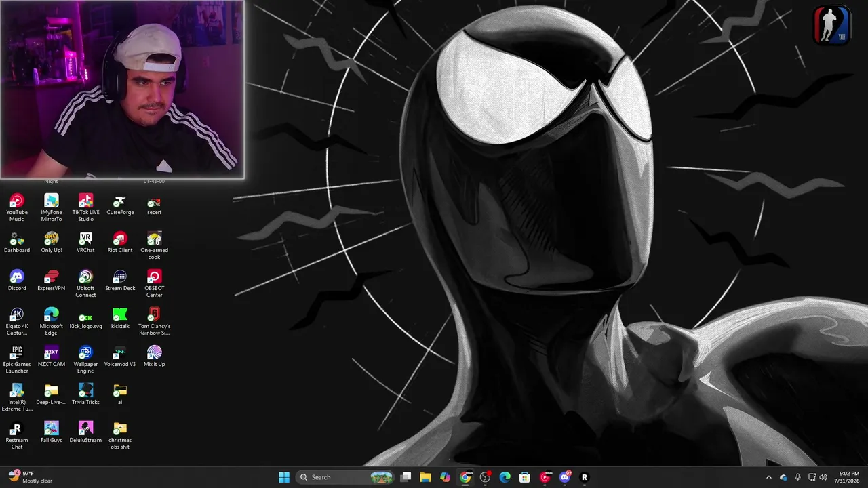Open Microsoft Store from the taskbar
Viewport: 868px width, 488px height.
click(x=525, y=477)
